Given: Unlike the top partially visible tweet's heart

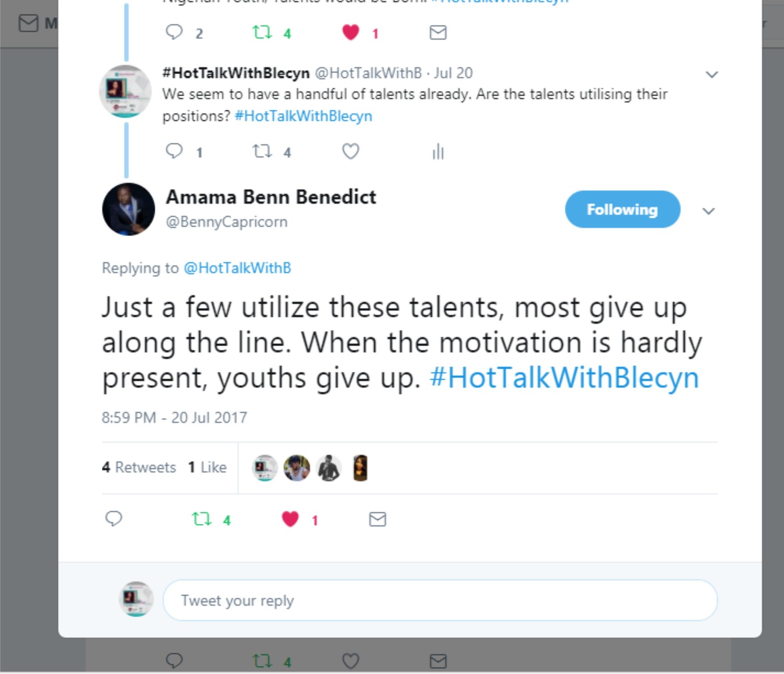Looking at the screenshot, I should (x=350, y=33).
